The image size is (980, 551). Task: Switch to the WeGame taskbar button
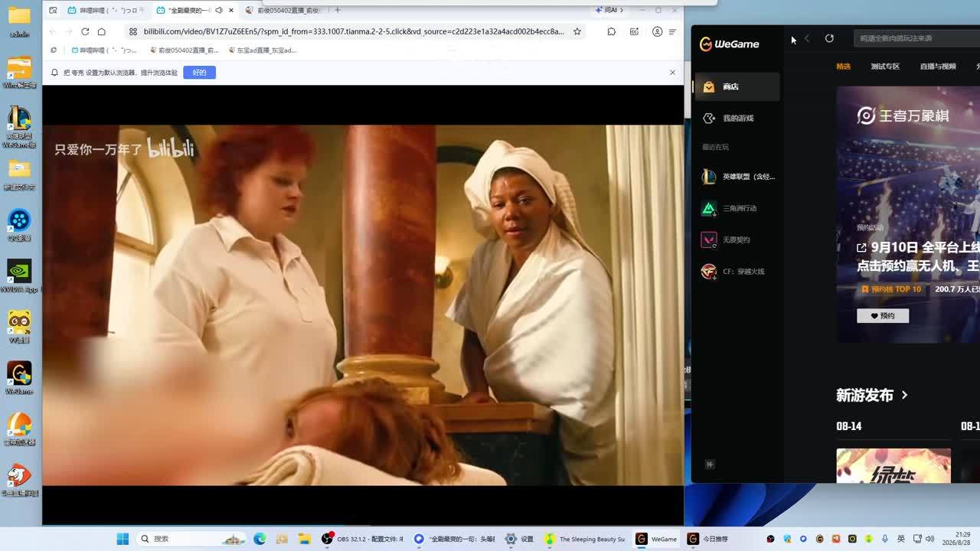656,539
